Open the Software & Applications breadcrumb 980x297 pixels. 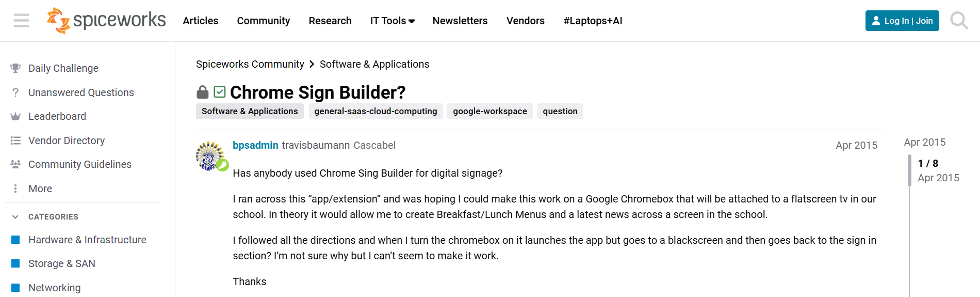click(x=374, y=64)
